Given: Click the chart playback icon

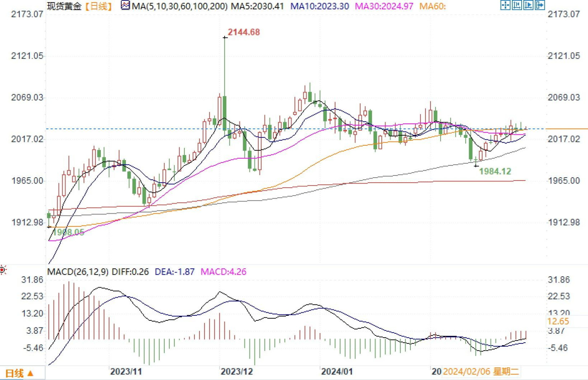Looking at the screenshot, I should point(528,5).
